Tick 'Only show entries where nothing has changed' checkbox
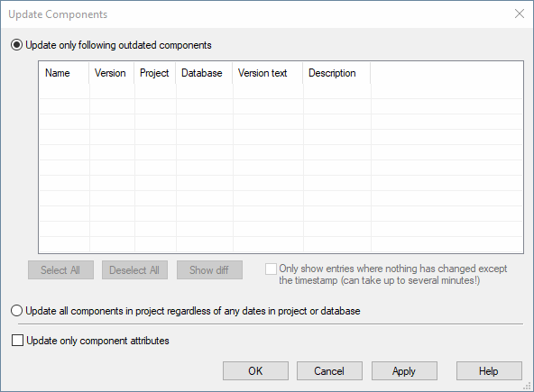534x392 pixels. point(271,269)
